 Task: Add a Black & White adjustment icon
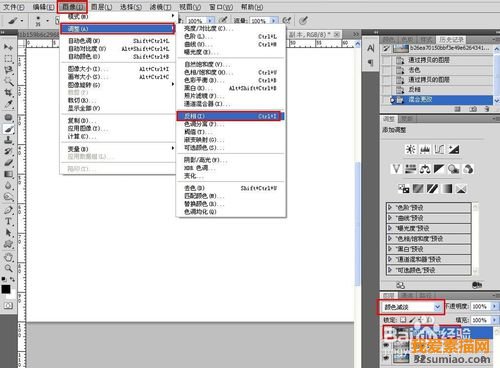439,169
